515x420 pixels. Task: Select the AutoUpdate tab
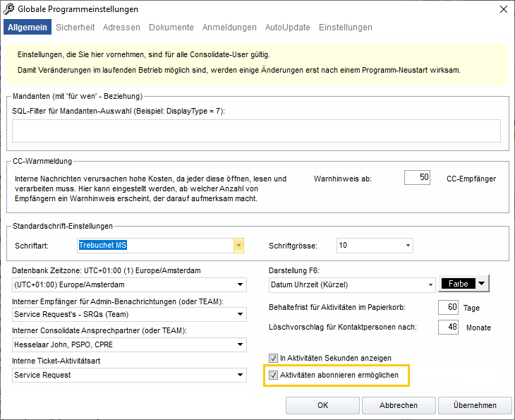click(x=287, y=28)
